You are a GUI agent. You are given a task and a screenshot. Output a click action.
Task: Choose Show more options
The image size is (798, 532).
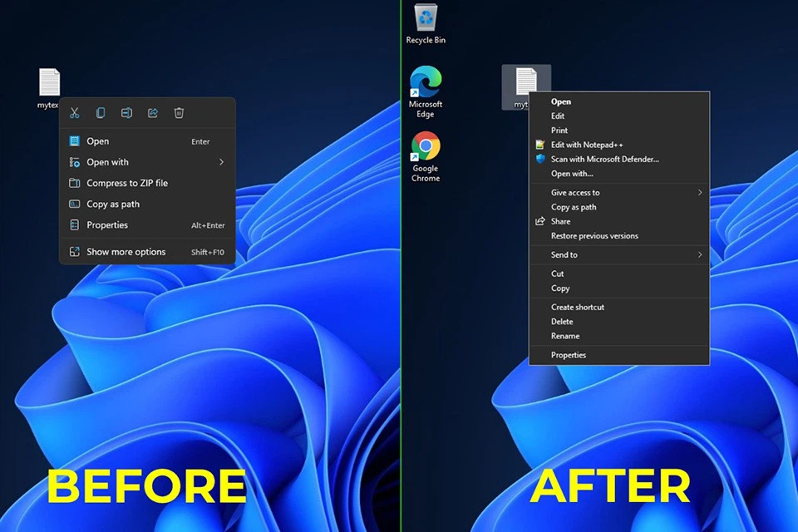148,252
